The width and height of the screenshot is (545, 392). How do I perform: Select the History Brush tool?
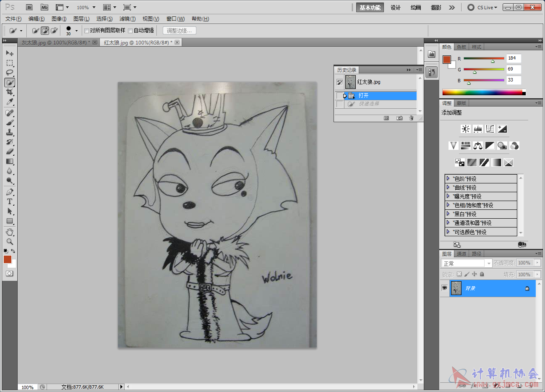10,142
